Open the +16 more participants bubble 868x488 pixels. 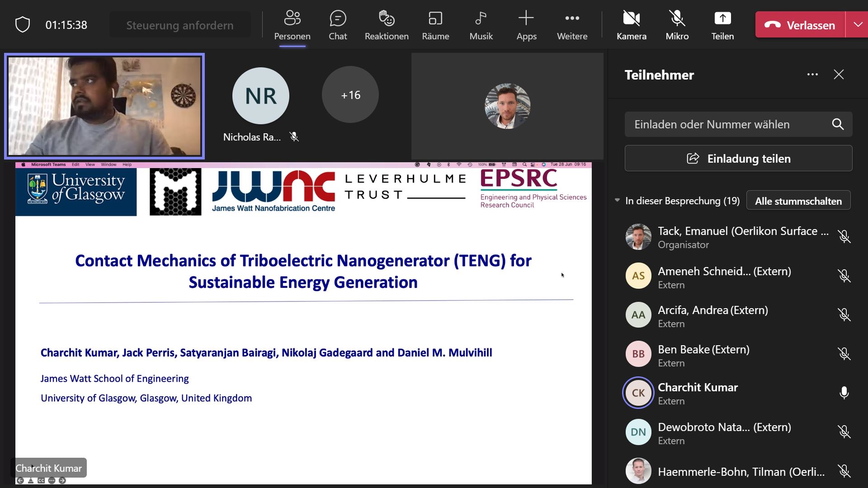click(x=350, y=95)
